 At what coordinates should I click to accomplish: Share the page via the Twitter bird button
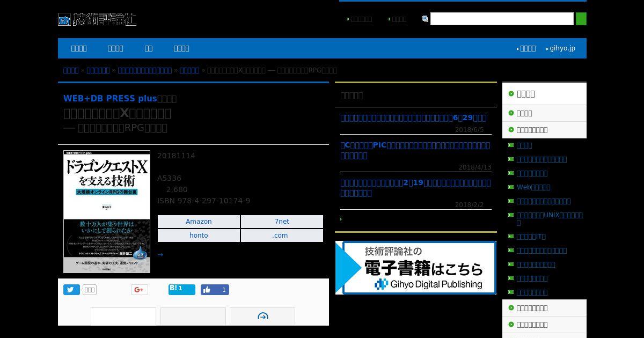[71, 290]
